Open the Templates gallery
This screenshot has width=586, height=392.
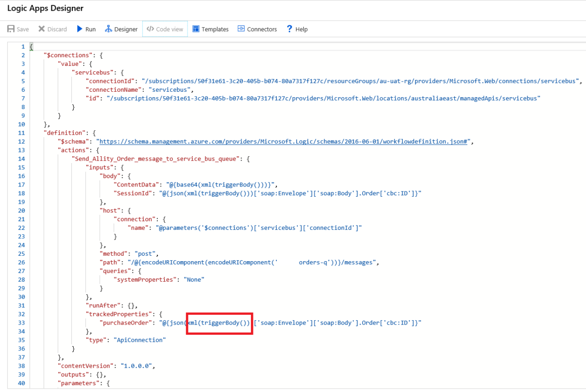pyautogui.click(x=210, y=29)
